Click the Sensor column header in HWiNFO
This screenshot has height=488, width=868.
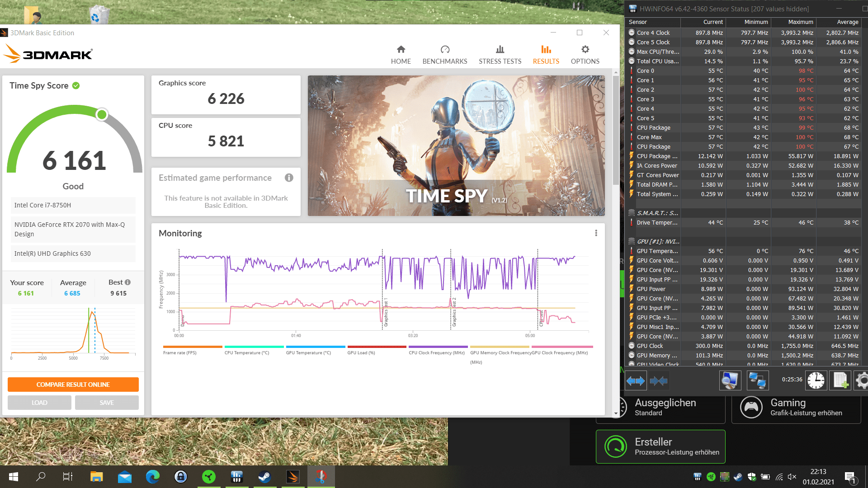tap(653, 22)
